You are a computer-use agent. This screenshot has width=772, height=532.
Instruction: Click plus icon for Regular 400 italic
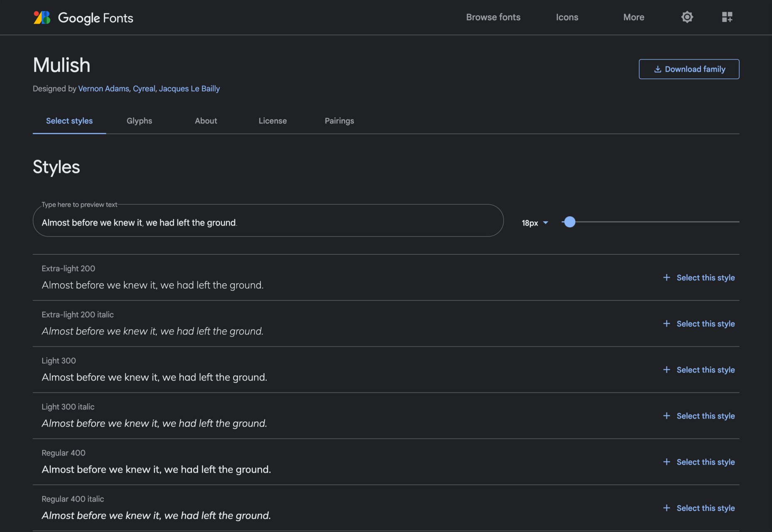point(666,508)
